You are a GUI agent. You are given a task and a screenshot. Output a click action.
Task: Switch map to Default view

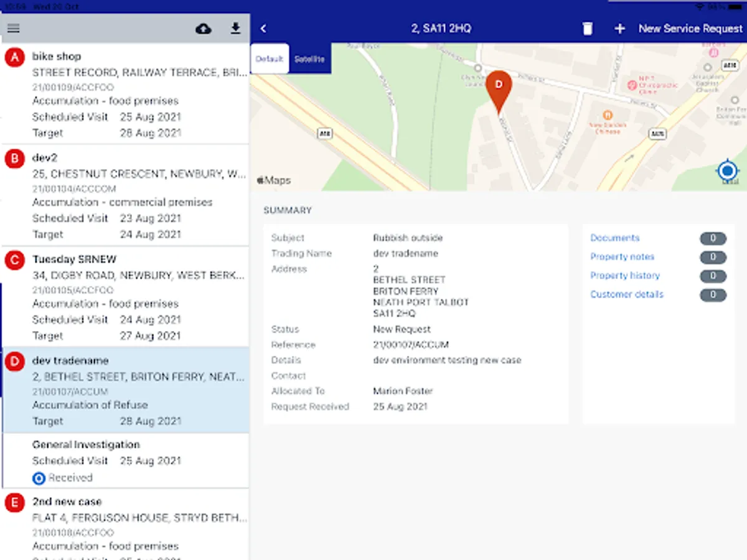269,59
